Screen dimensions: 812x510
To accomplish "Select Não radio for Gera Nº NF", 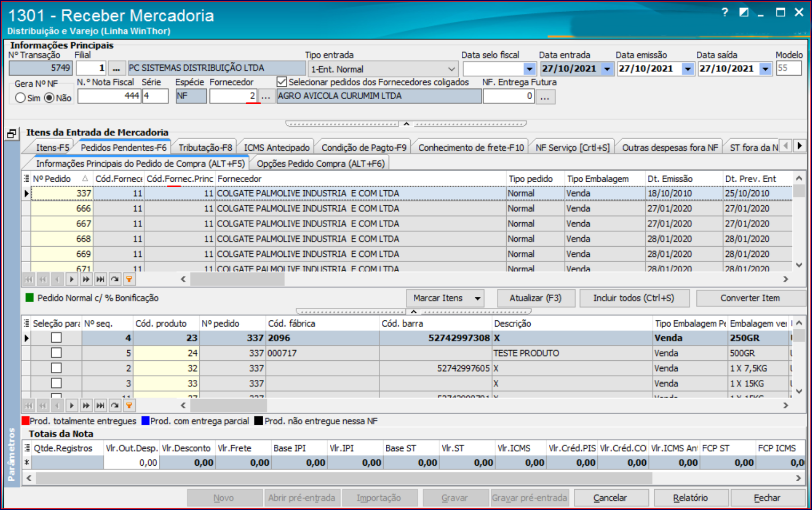I will (49, 98).
